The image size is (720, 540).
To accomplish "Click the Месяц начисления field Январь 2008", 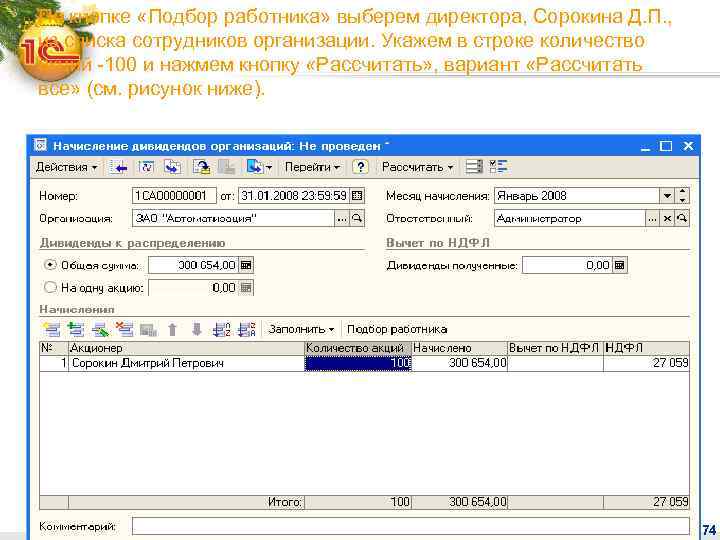I will pyautogui.click(x=577, y=196).
